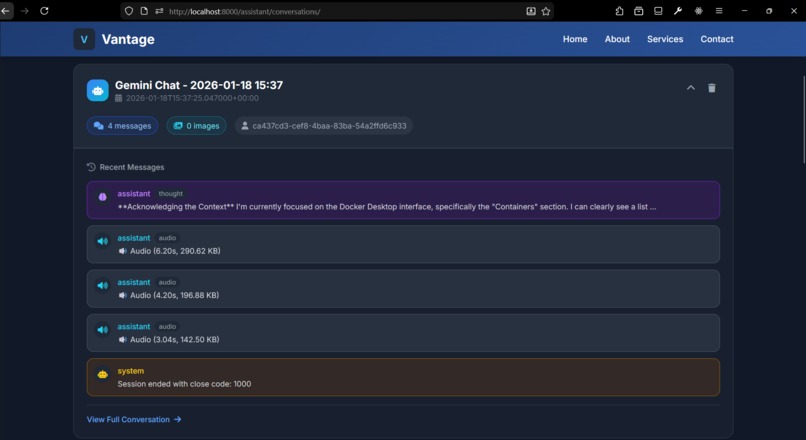806x440 pixels.
Task: Open the extensions puzzle icon
Action: tap(619, 11)
